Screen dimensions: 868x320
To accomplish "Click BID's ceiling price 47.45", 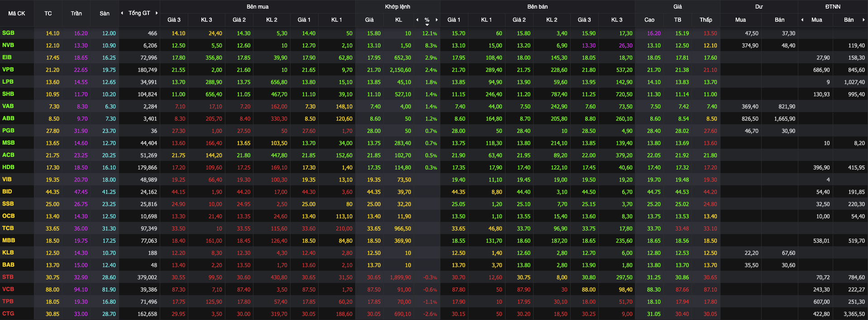I will pos(81,192).
